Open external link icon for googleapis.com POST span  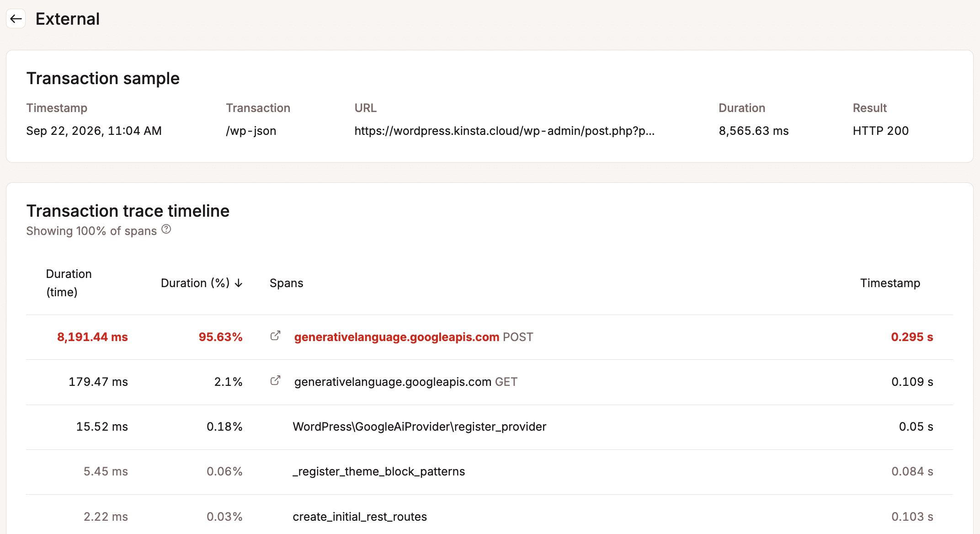[x=275, y=336]
